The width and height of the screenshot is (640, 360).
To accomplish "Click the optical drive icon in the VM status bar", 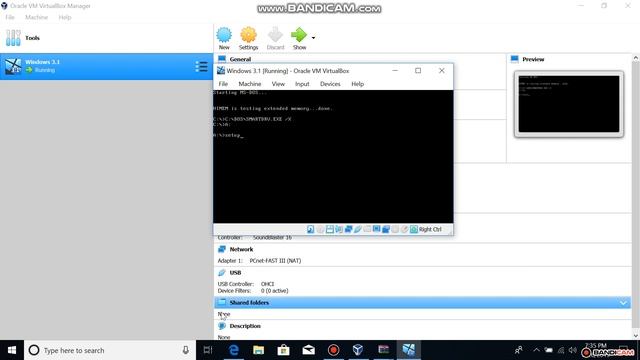I will coord(320,229).
